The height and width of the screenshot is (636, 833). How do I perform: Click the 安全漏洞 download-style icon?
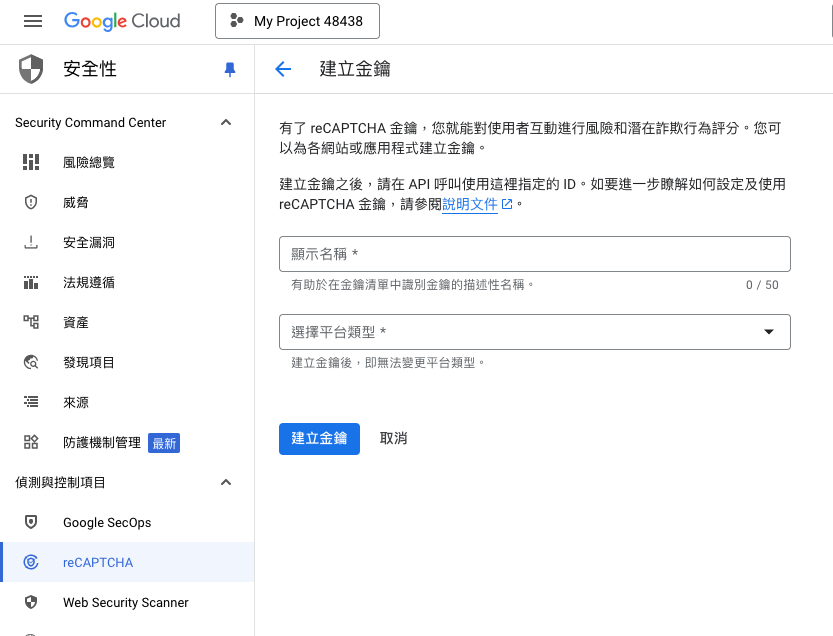31,242
